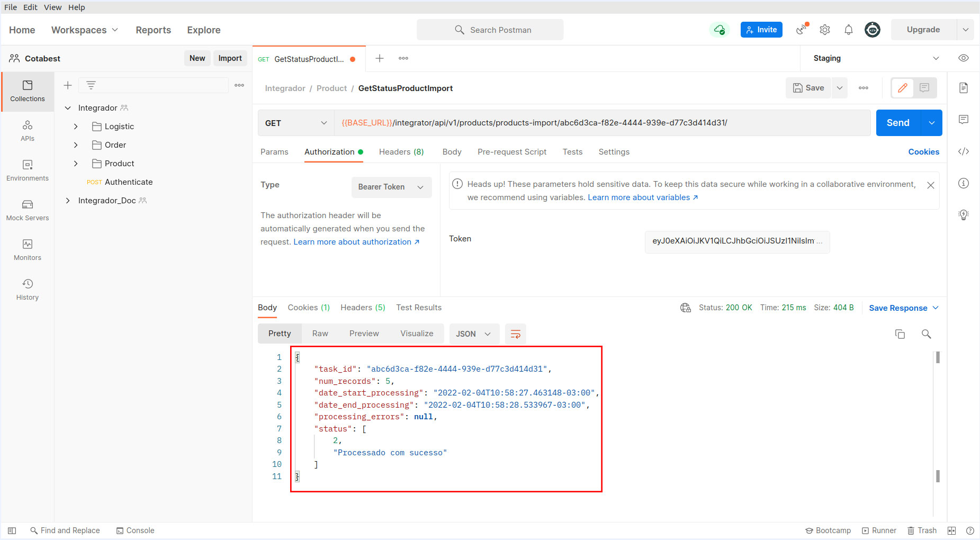This screenshot has height=540, width=980.
Task: Open the request info icon
Action: pos(964,183)
